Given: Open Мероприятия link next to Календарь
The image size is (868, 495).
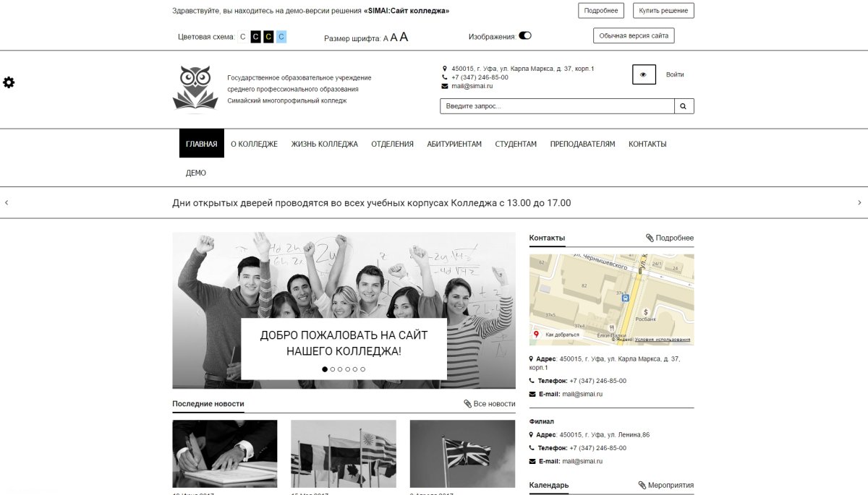Looking at the screenshot, I should 665,485.
